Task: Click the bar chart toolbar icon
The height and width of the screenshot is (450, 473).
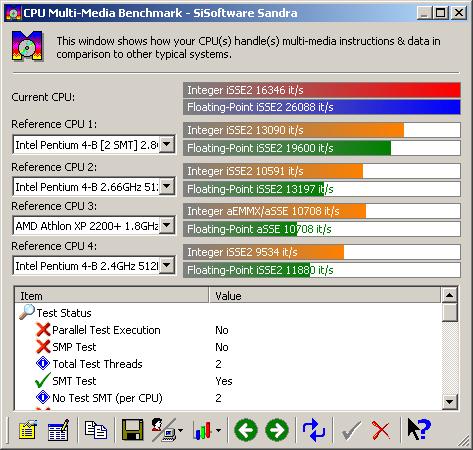Action: click(203, 430)
